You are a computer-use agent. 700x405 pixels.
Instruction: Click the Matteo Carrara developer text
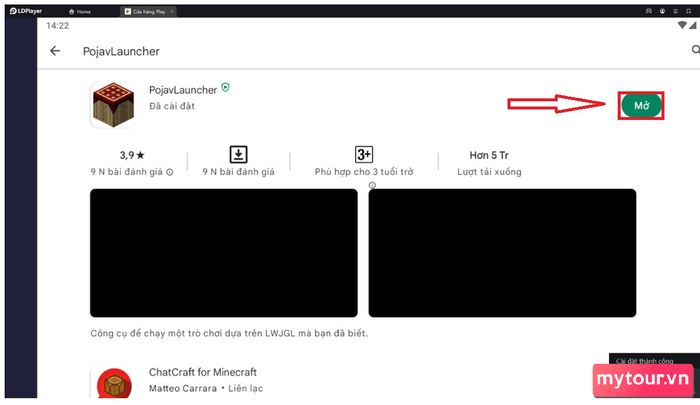point(183,388)
